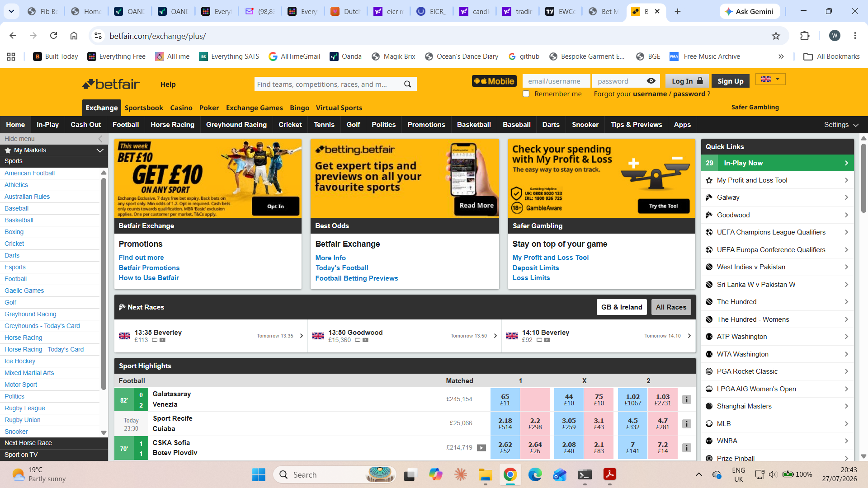Toggle the Remember me checkbox
Image resolution: width=868 pixels, height=488 pixels.
(x=526, y=94)
